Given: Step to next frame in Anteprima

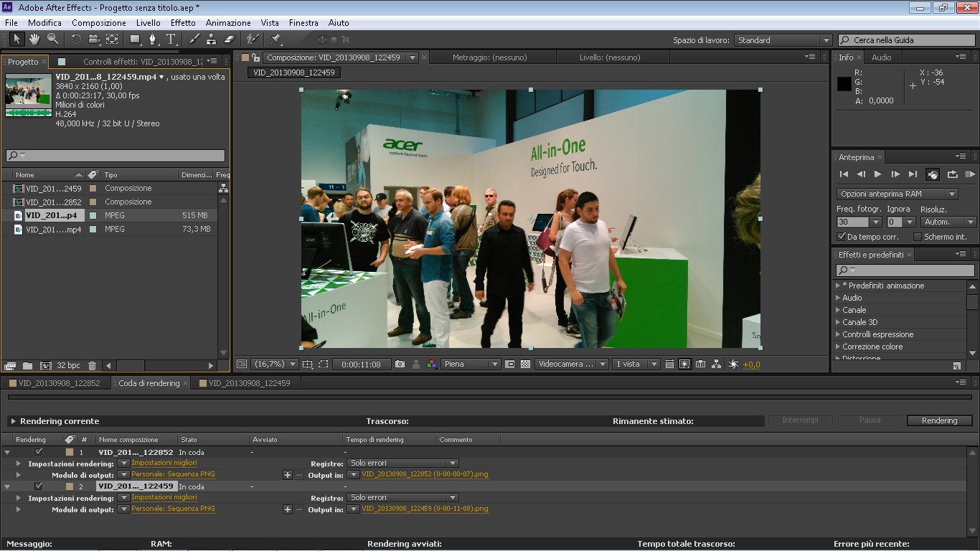Looking at the screenshot, I should pos(895,174).
